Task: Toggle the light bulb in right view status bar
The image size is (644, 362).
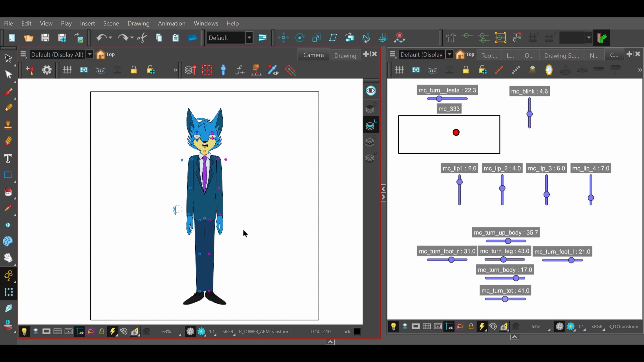Action: click(393, 326)
